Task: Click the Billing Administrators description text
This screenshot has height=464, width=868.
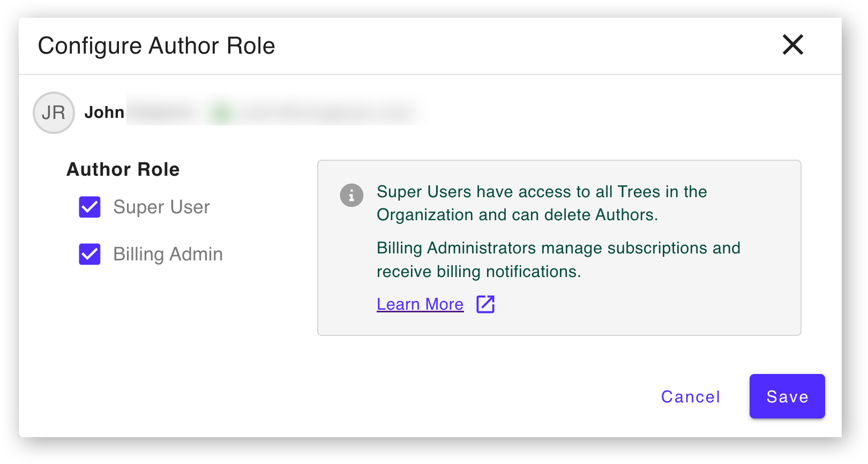Action: 558,260
